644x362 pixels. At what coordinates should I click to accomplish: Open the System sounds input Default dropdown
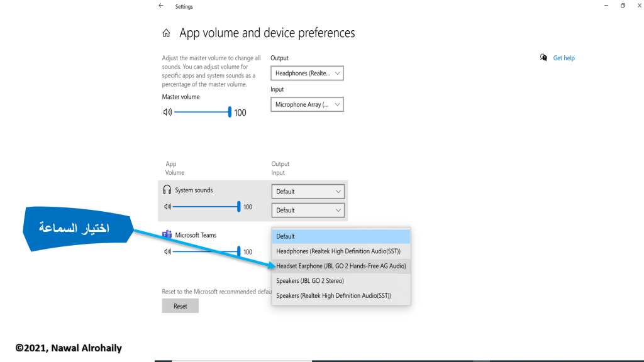[308, 211]
